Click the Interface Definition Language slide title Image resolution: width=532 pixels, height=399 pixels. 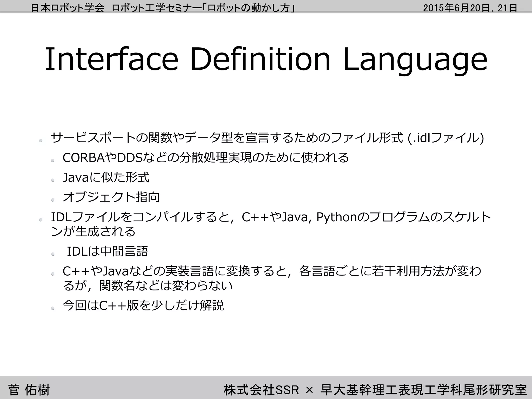point(266,59)
